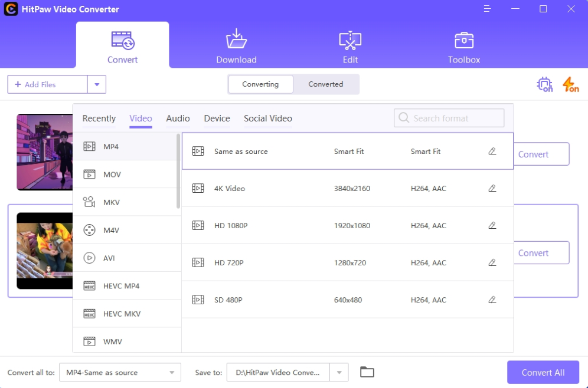Edit the 4K Video preset settings

(x=492, y=188)
